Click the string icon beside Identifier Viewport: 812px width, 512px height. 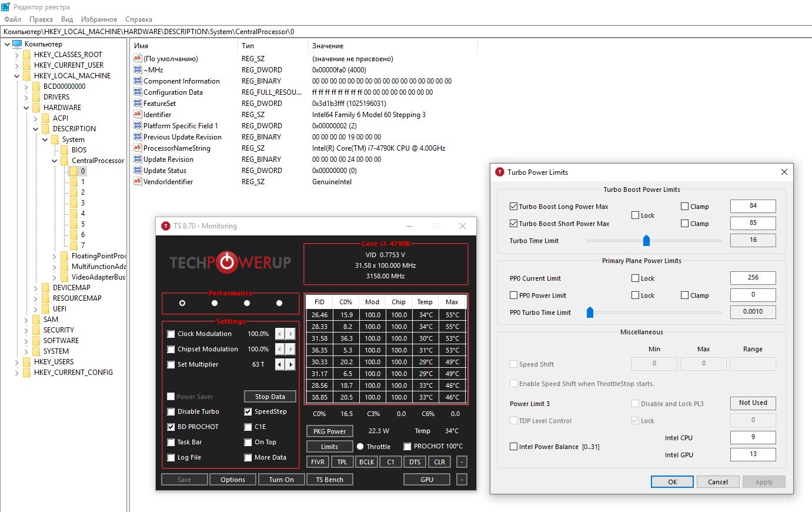[x=138, y=114]
